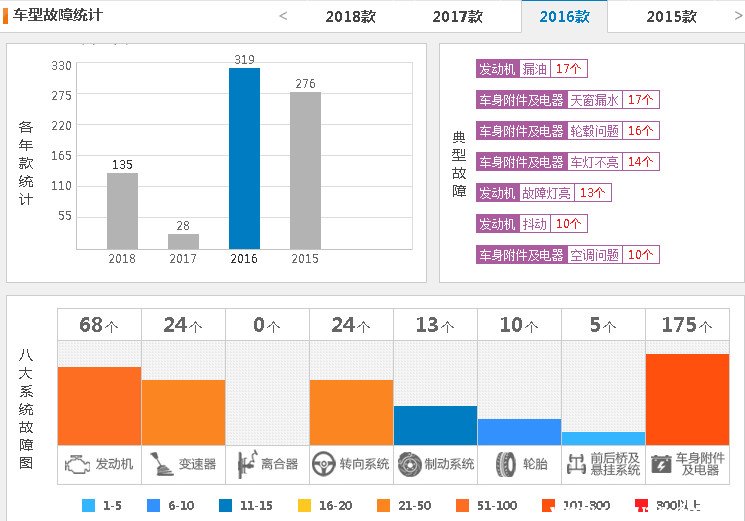Click the left arrow before 2018款
The height and width of the screenshot is (521, 745).
click(x=283, y=16)
